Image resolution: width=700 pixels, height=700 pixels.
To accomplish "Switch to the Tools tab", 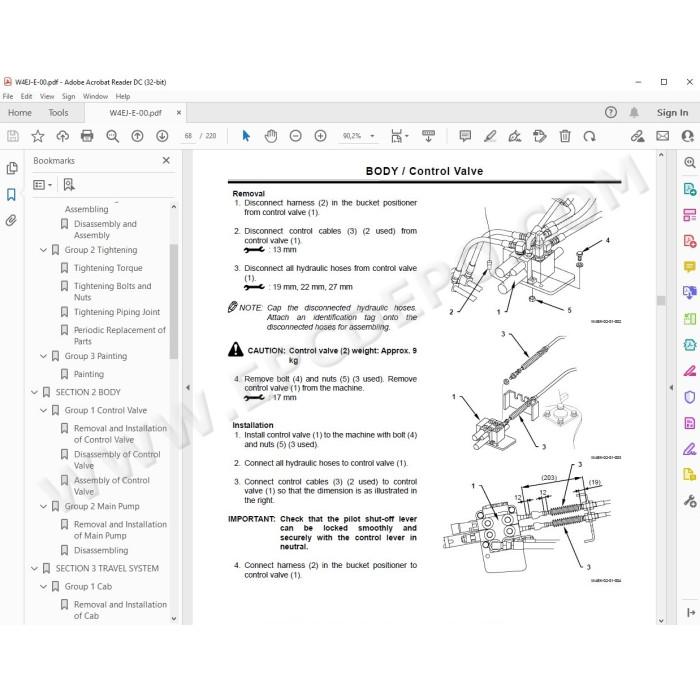I will point(58,112).
